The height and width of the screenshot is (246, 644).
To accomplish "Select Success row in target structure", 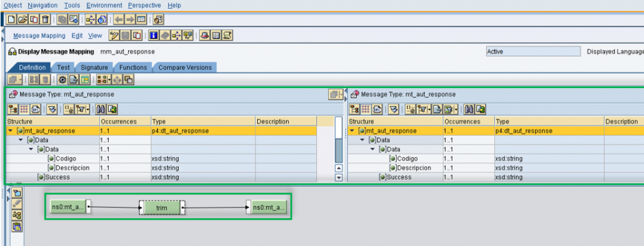I will point(496,177).
